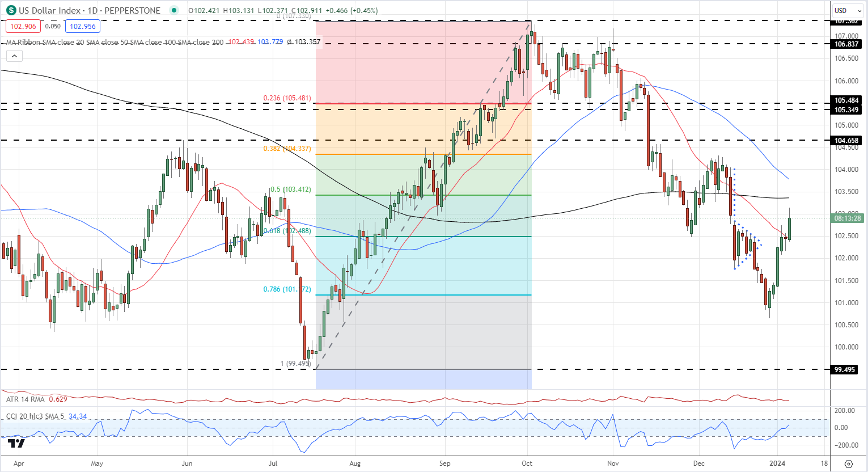The image size is (868, 472).
Task: Select the CCI 20 hlc3 SMA 5 legend
Action: [x=36, y=416]
